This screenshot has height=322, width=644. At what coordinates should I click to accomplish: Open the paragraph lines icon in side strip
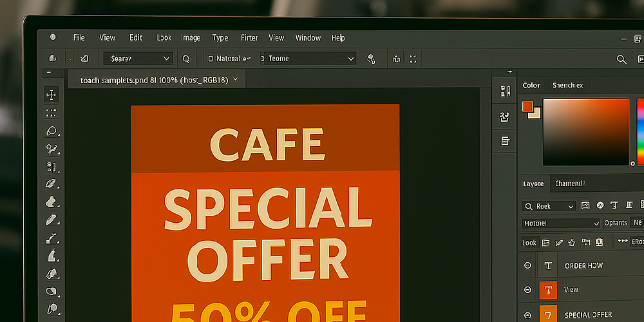pos(505,141)
